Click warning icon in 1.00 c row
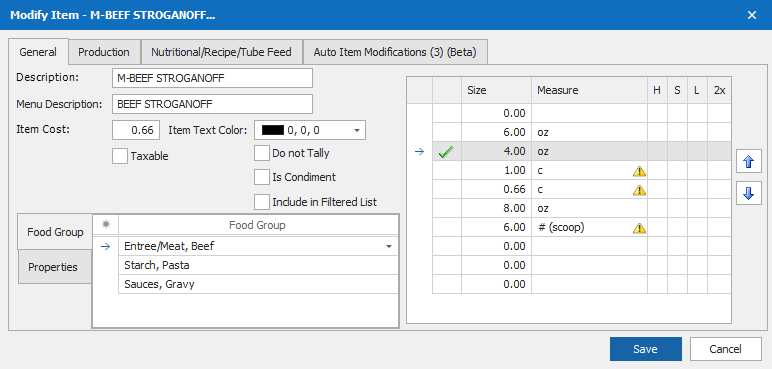 point(639,171)
